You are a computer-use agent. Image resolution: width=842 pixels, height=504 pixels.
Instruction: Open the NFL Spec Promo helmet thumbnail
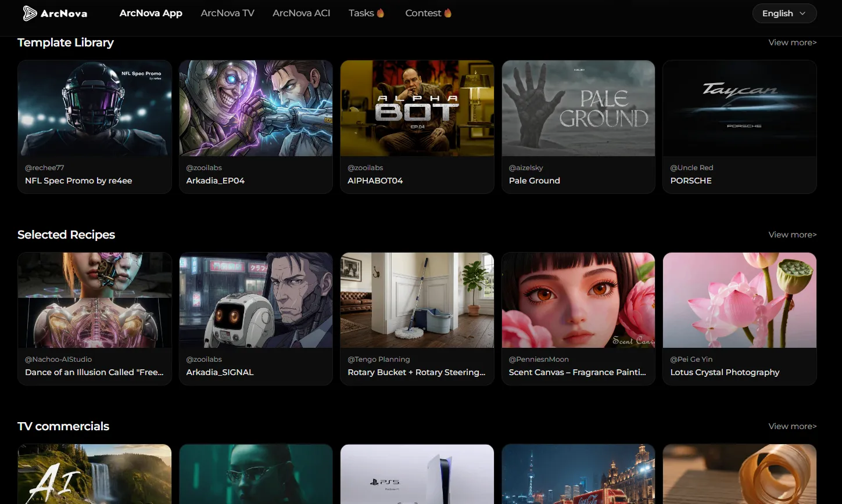[x=95, y=108]
